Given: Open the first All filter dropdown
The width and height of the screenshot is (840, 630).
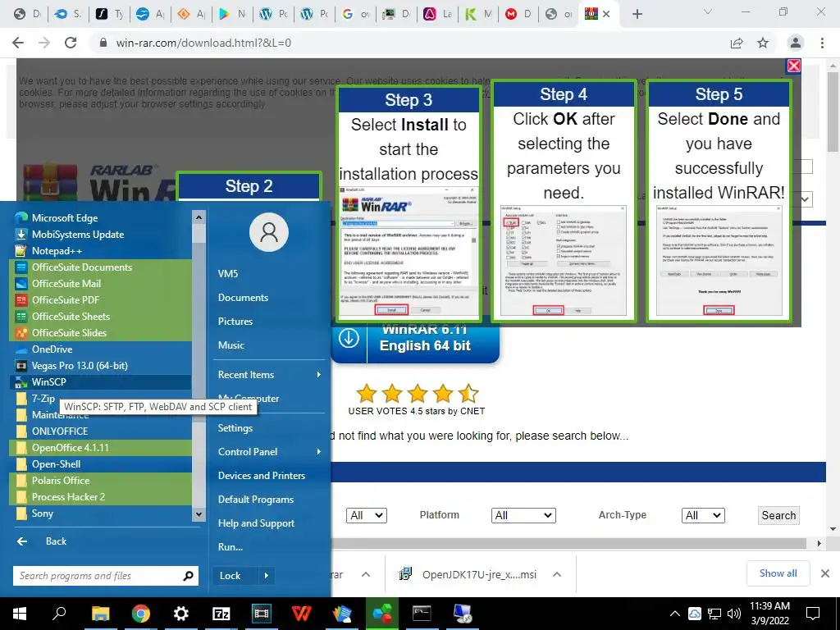Looking at the screenshot, I should coord(367,515).
